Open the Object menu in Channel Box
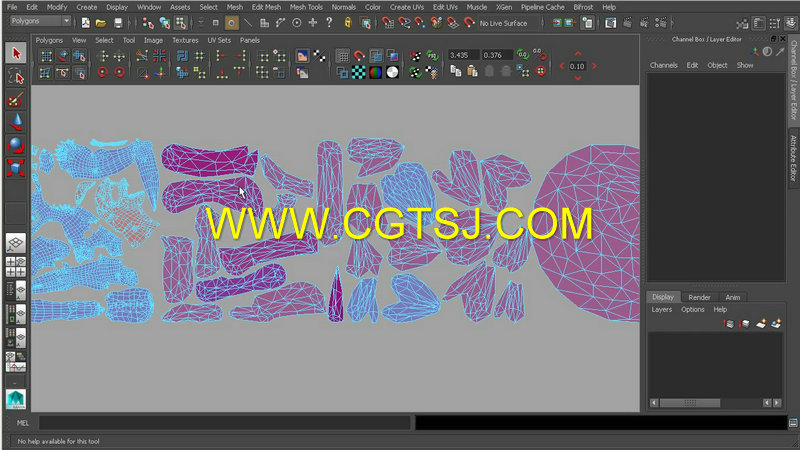 tap(717, 65)
